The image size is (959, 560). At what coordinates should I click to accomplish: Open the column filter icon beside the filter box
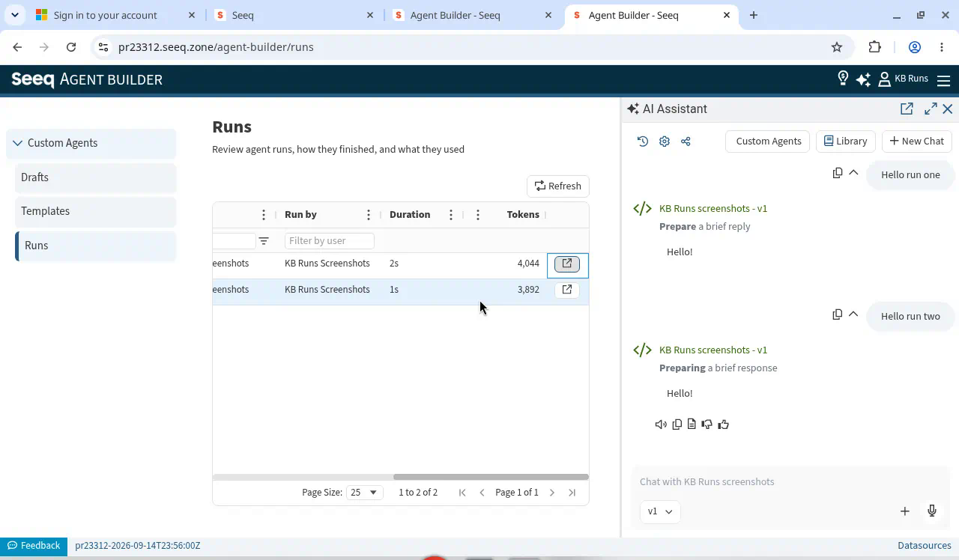tap(264, 241)
